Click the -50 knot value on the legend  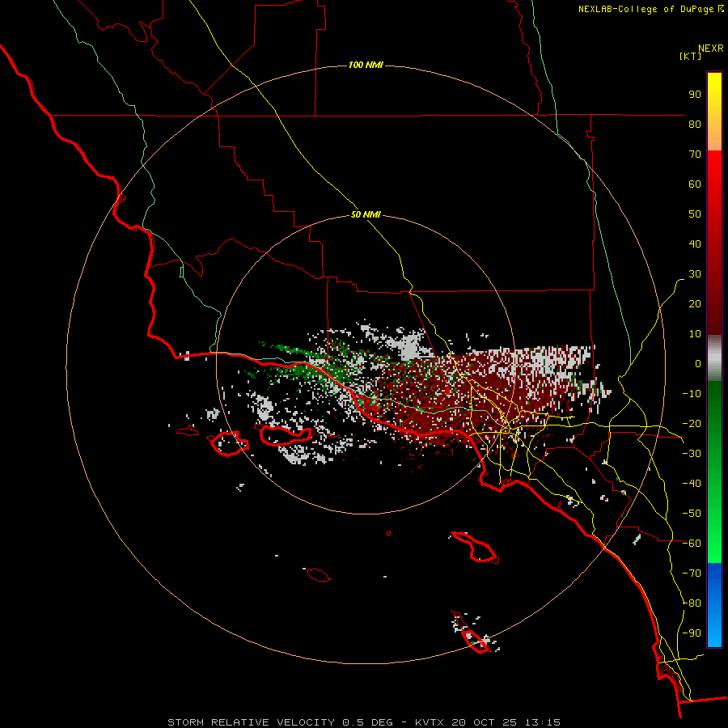(x=692, y=514)
